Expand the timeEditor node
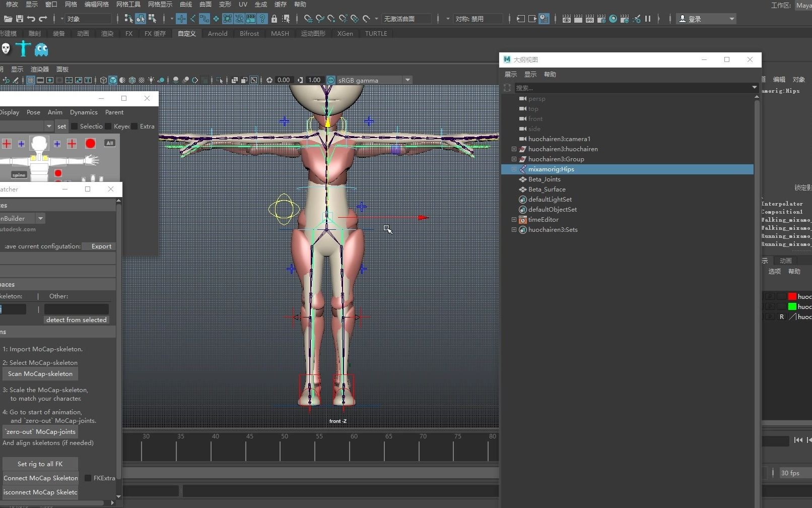This screenshot has width=812, height=508. pos(514,220)
